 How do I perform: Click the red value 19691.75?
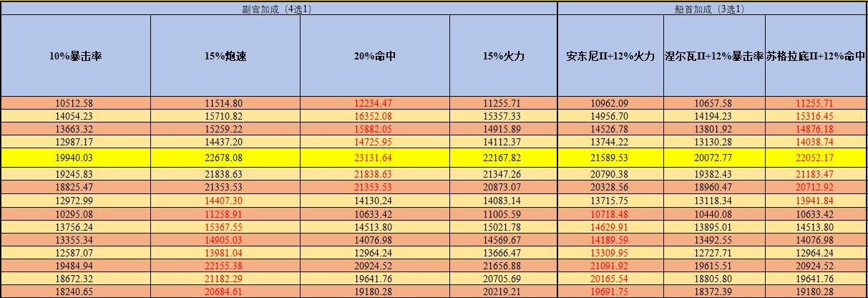(610, 291)
